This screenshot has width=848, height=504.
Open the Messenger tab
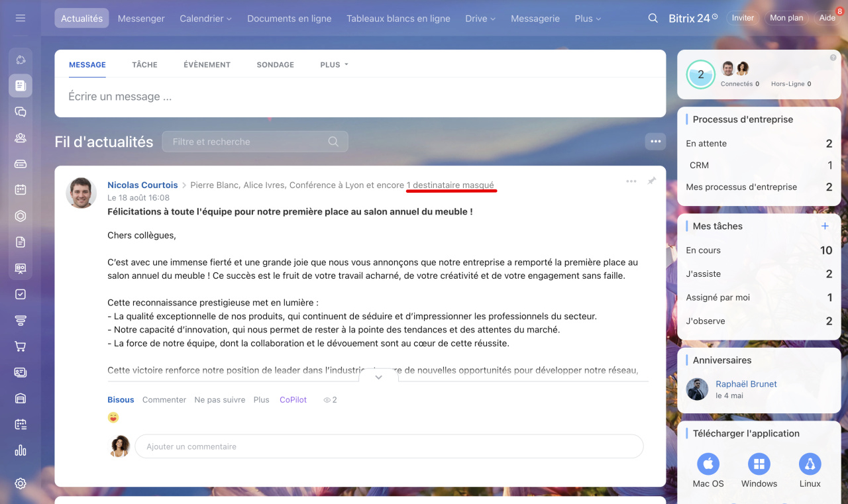pyautogui.click(x=141, y=19)
